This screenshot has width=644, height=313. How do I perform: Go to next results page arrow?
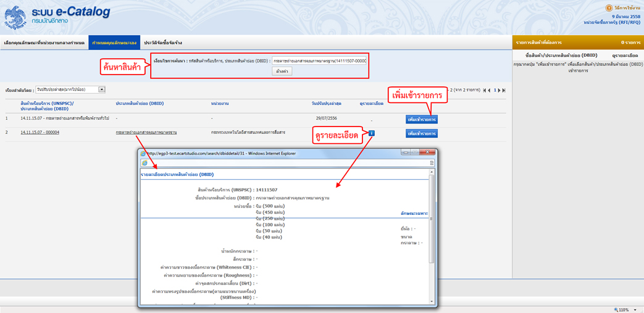(499, 90)
